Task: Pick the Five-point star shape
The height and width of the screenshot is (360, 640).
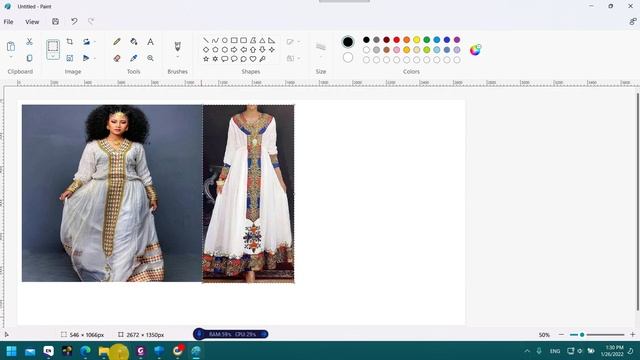Action: pos(206,59)
